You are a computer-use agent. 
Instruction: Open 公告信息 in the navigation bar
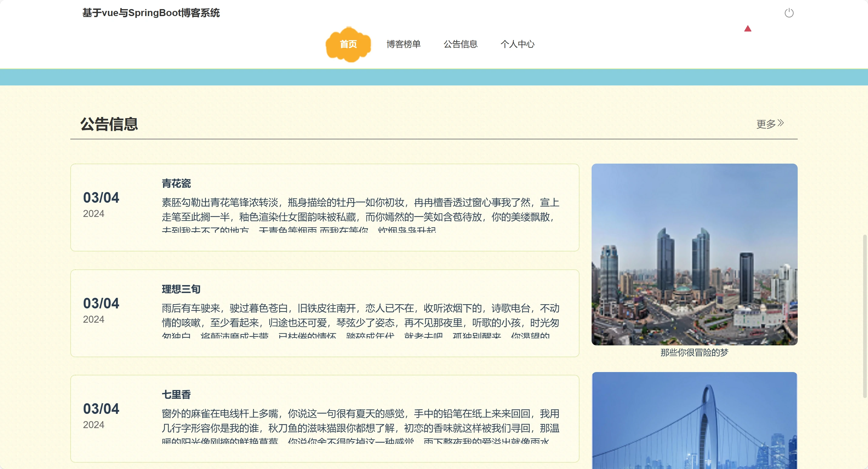460,44
